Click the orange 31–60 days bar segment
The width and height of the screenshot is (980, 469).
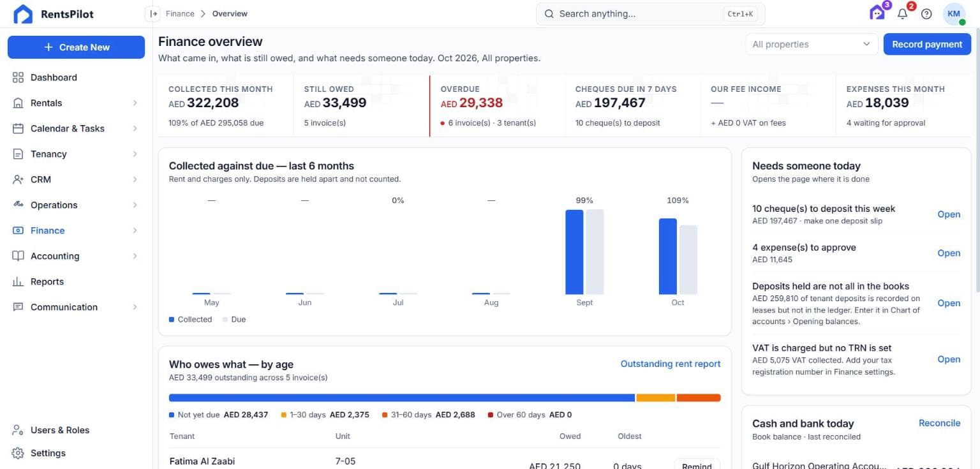click(x=699, y=398)
